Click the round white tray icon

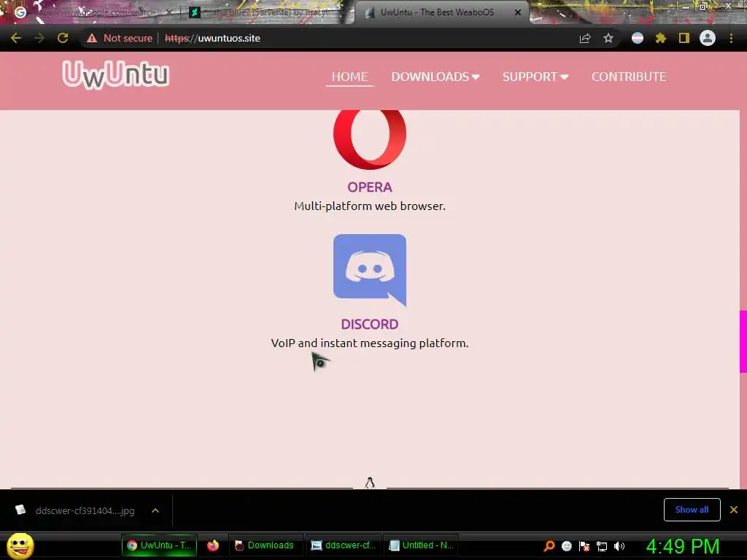coord(566,545)
